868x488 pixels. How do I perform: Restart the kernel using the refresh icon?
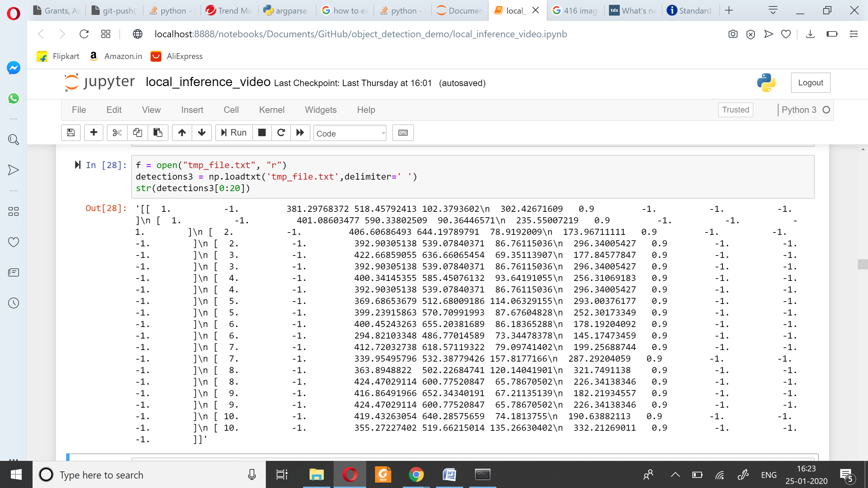281,133
